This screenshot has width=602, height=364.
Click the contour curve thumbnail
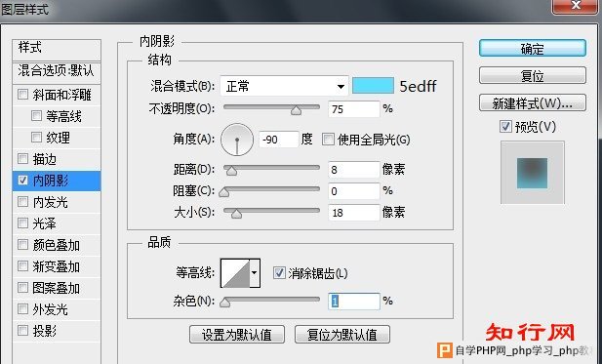[x=235, y=273]
